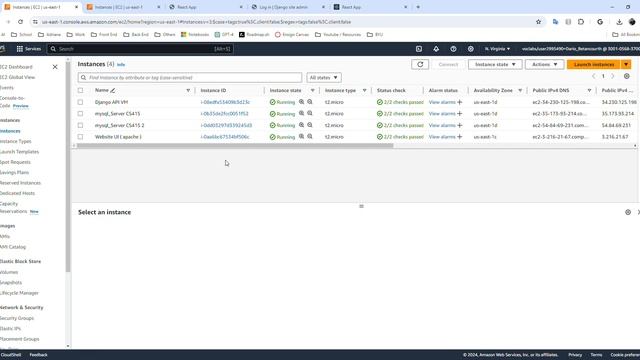
Task: Sort by Name column arrow
Action: [x=188, y=90]
